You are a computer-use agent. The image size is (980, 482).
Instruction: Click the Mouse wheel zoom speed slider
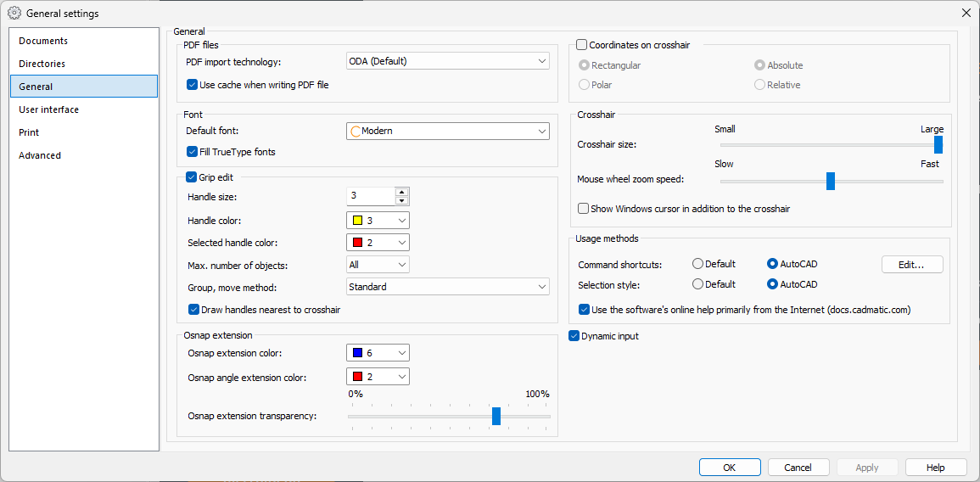(x=831, y=182)
